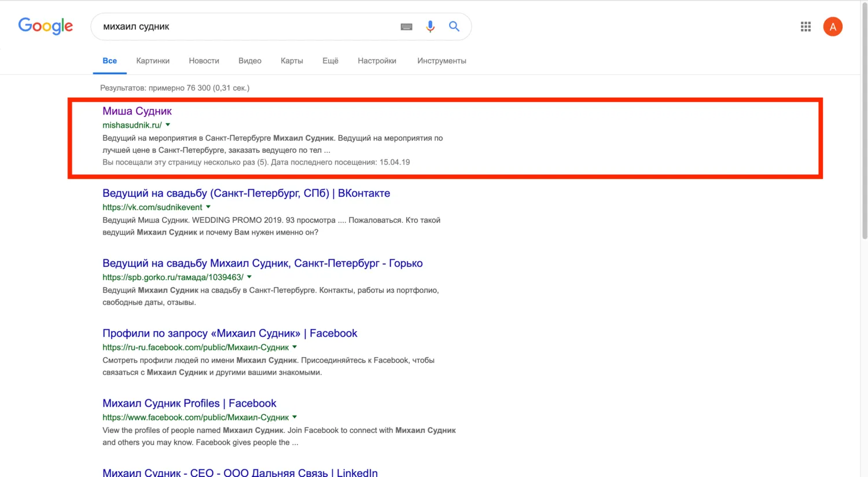Expand arrow next to mishasudnik.ru/
868x477 pixels.
[x=168, y=125]
